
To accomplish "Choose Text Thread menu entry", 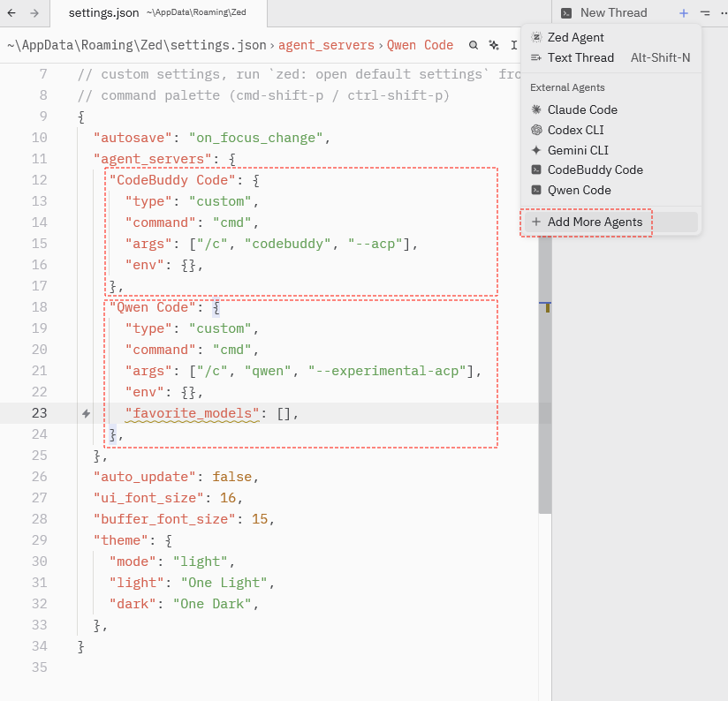I will 611,57.
